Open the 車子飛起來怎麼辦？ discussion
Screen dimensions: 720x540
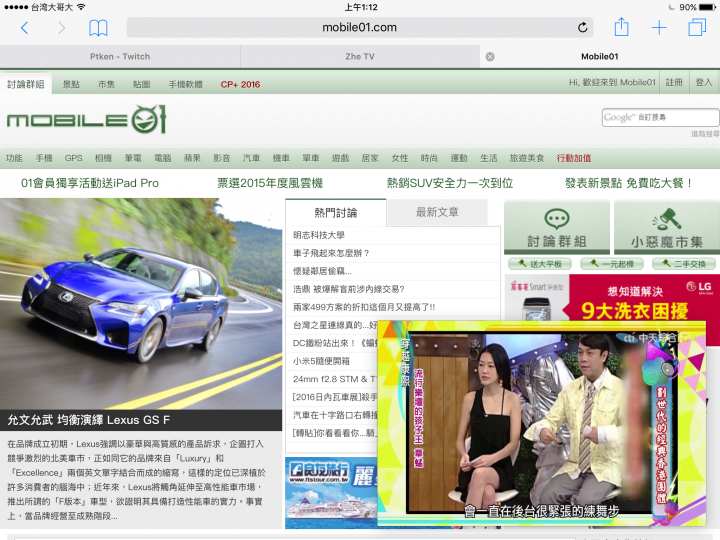click(331, 253)
